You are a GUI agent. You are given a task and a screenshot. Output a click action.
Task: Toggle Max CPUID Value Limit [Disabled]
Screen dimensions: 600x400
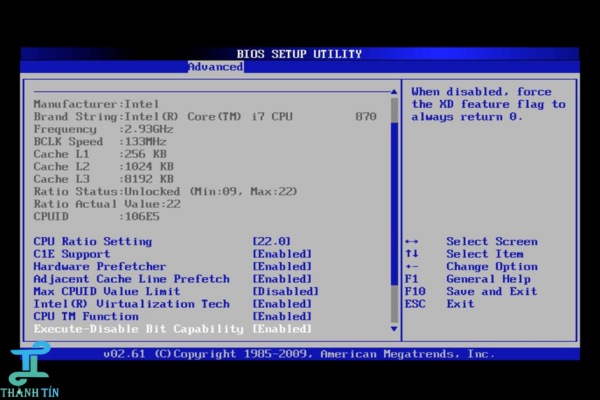tap(285, 291)
